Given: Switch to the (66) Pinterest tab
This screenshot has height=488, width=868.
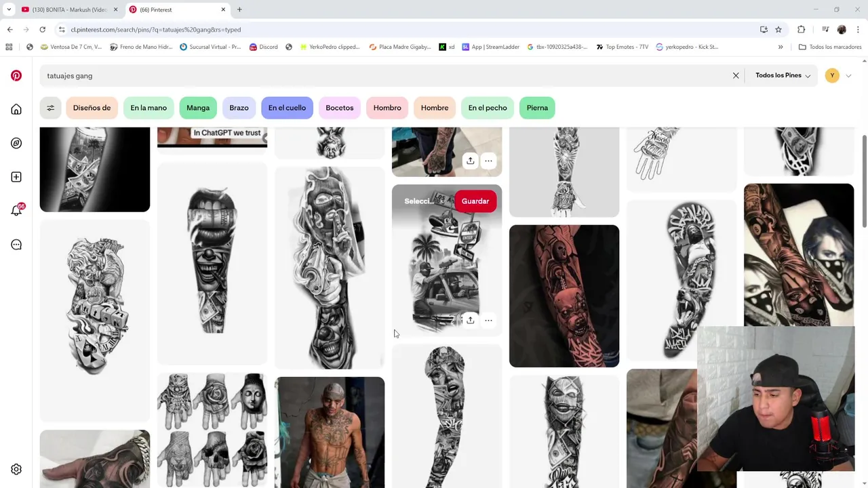Looking at the screenshot, I should 178,9.
